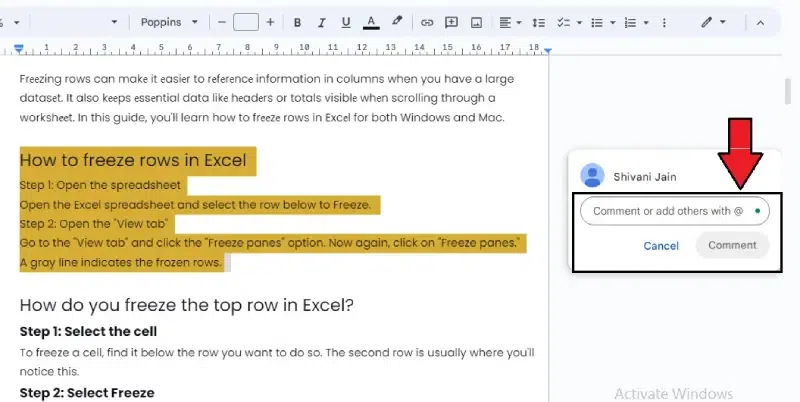
Task: Open the text color picker
Action: point(371,22)
